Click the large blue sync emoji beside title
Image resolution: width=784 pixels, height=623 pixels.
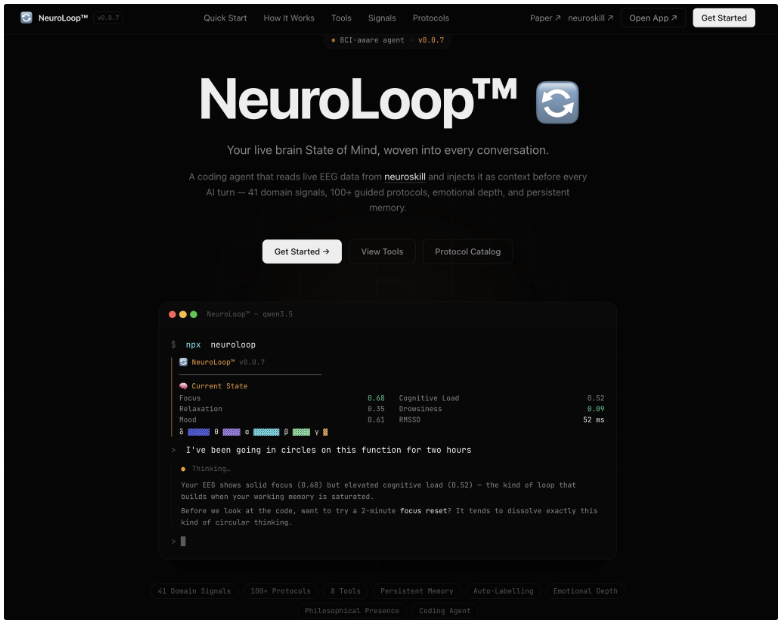(x=557, y=103)
